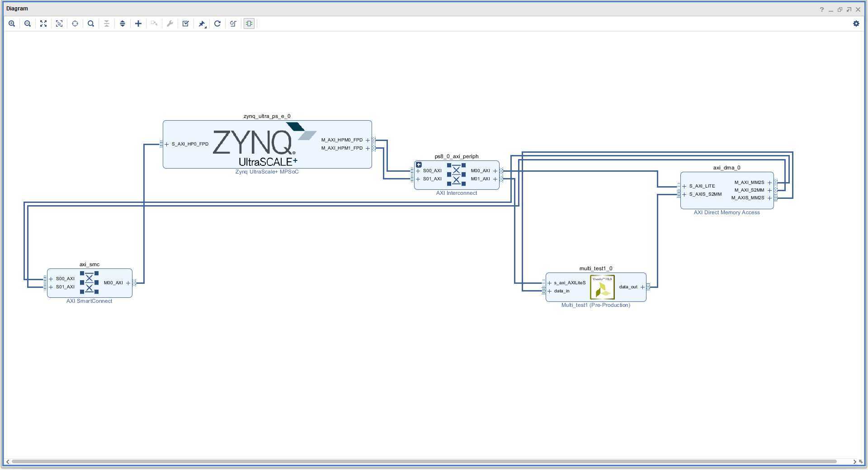Screen dimensions: 868x470
Task: Open the diagram Search tool
Action: pos(91,23)
